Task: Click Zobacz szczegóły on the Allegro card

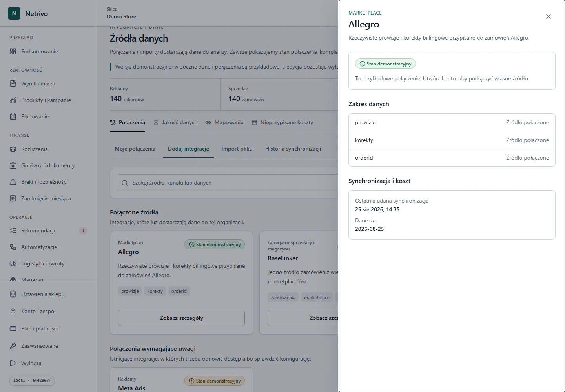Action: tap(181, 318)
